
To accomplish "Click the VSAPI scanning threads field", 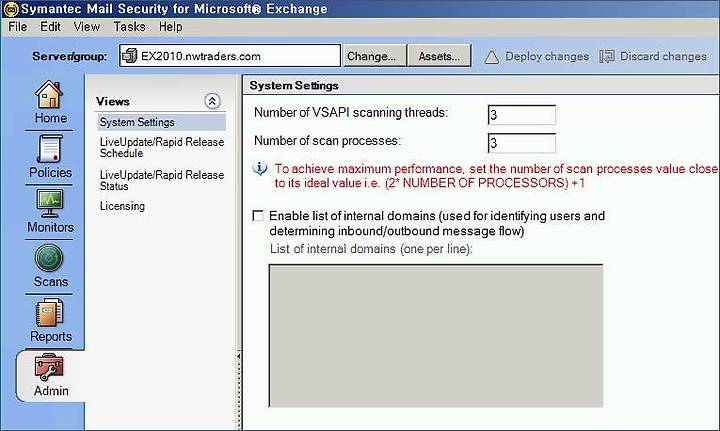I will (x=522, y=115).
